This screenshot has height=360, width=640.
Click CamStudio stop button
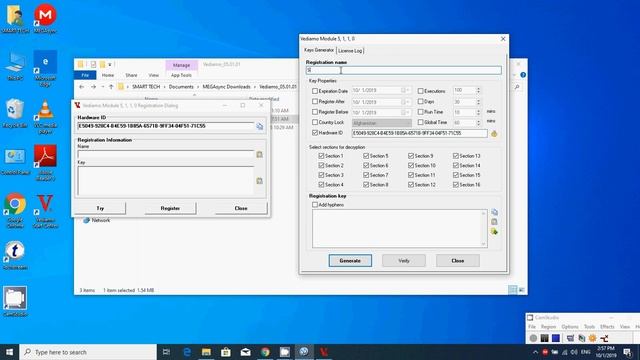[x=556, y=338]
